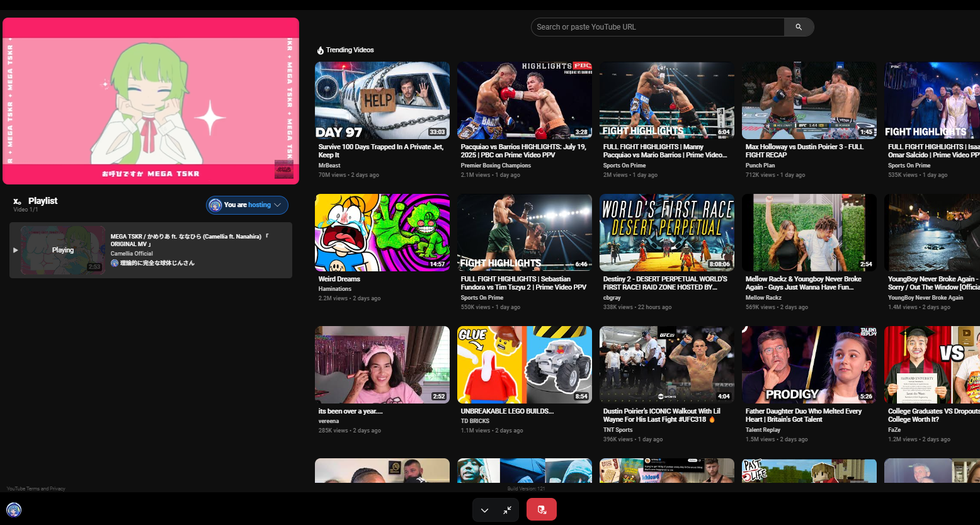Click the user avatar in bottom-left corner
980x525 pixels.
14,510
